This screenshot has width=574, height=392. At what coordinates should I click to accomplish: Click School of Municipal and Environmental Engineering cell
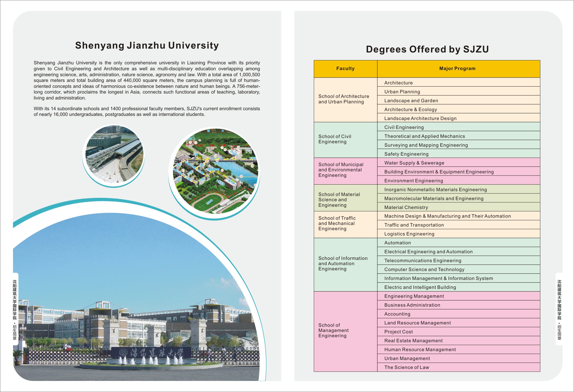(x=345, y=171)
